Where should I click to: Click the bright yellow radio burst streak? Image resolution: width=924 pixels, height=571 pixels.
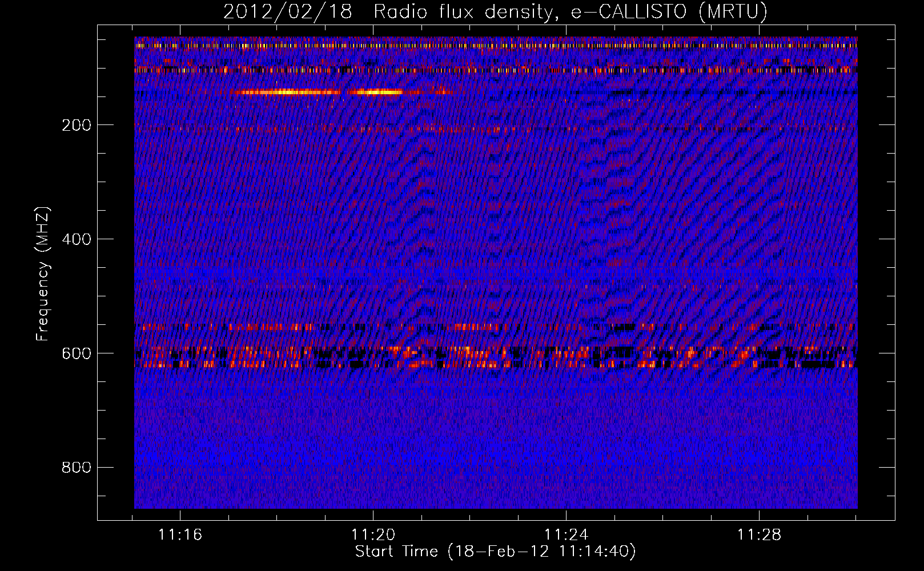320,92
